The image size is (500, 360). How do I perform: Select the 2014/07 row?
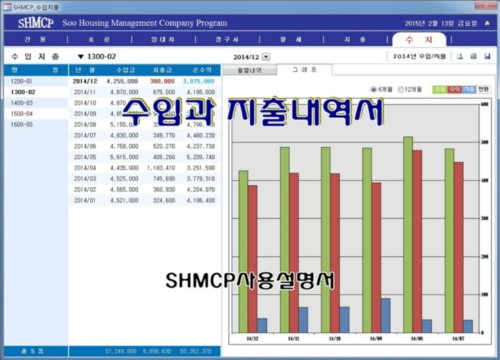pyautogui.click(x=144, y=135)
